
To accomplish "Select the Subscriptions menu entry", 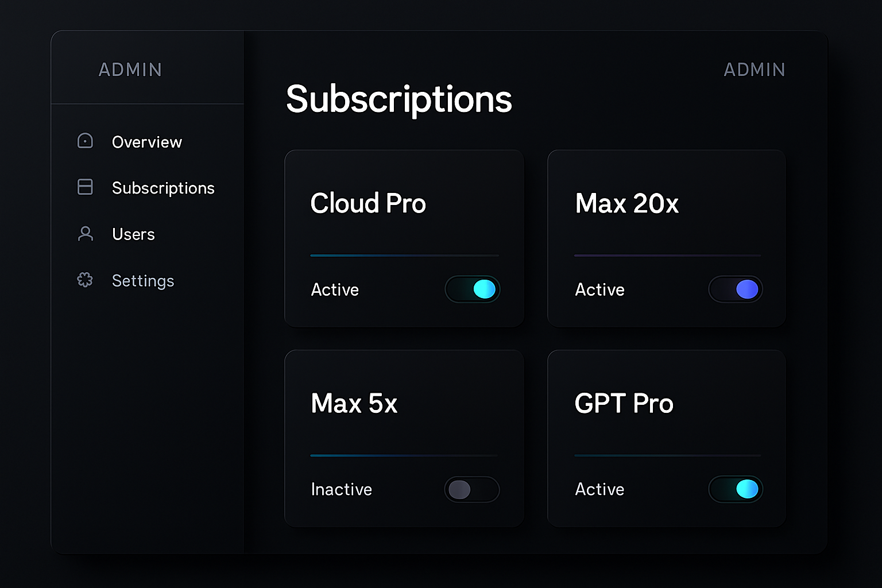I will (163, 188).
